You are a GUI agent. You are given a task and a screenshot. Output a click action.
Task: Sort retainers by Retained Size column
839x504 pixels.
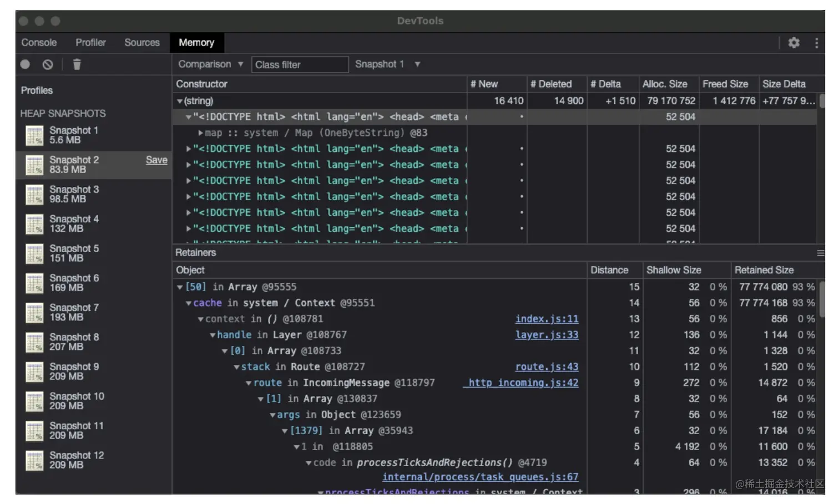click(x=774, y=271)
